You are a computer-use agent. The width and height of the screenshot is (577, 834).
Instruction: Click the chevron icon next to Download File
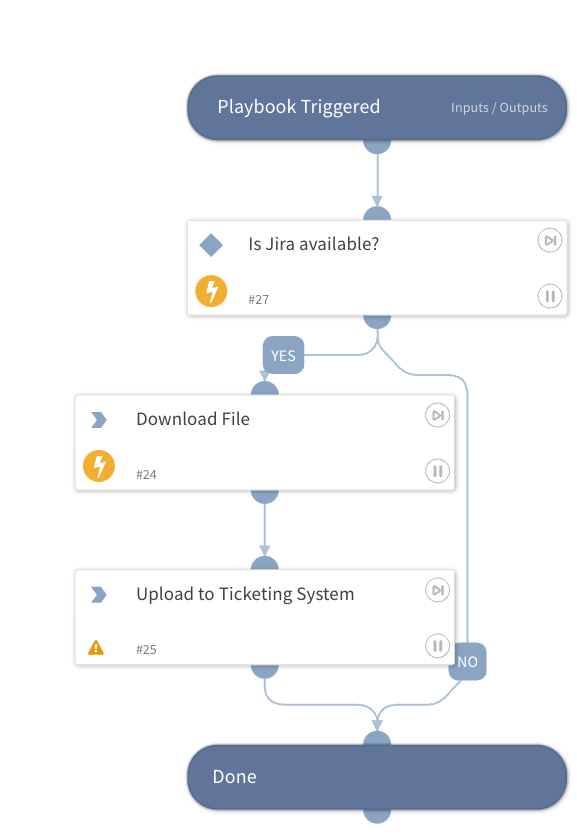(x=99, y=420)
